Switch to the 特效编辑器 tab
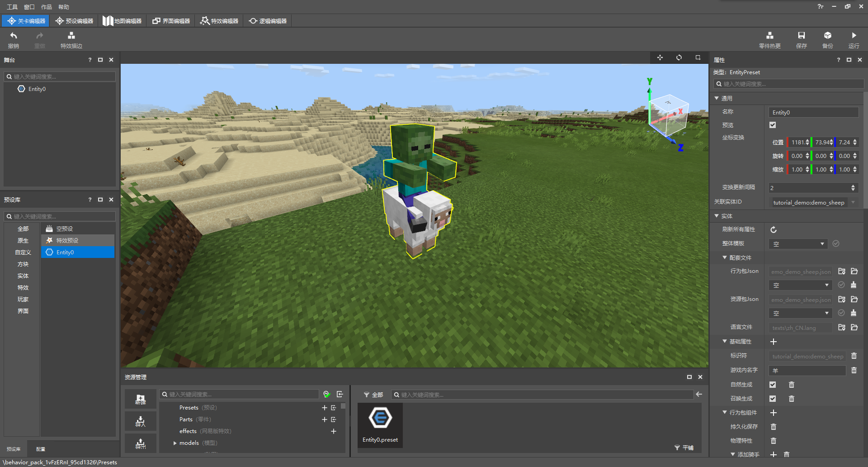This screenshot has height=467, width=868. click(219, 21)
